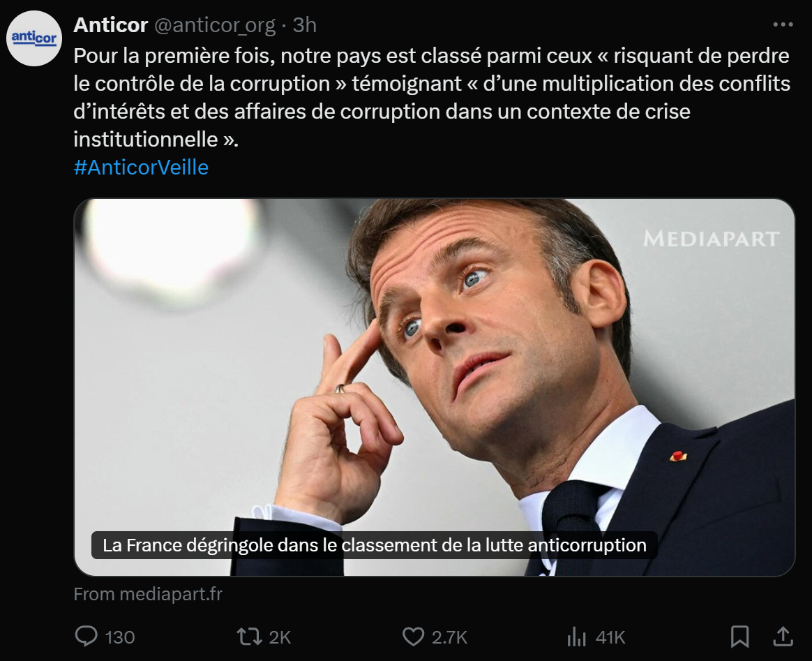
Task: Like the post with the heart icon
Action: pyautogui.click(x=414, y=636)
